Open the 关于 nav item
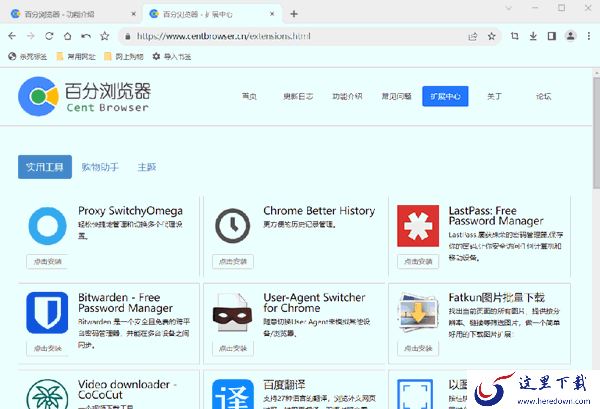Viewport: 600px width, 409px height. click(x=494, y=96)
